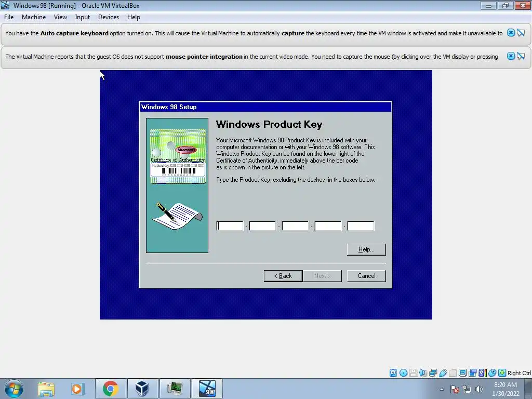
Task: Focus the fourth product key box
Action: click(x=328, y=226)
